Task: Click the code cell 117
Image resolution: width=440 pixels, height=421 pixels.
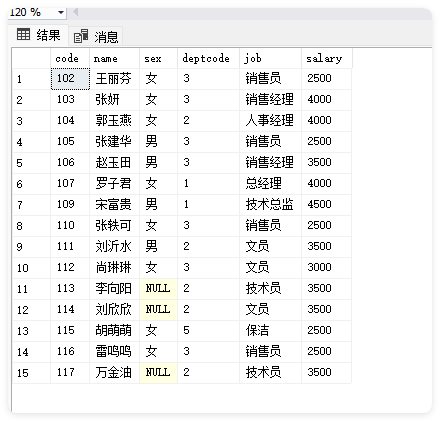Action: click(70, 373)
